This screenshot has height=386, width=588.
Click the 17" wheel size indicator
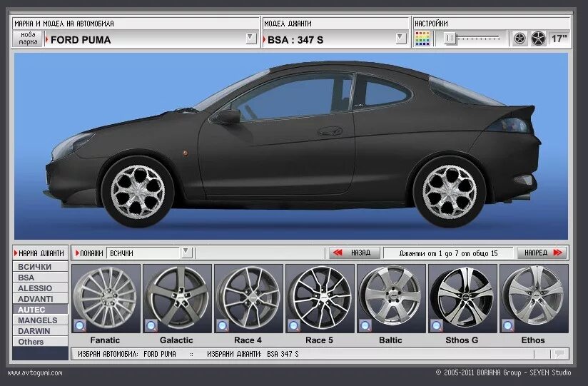559,39
